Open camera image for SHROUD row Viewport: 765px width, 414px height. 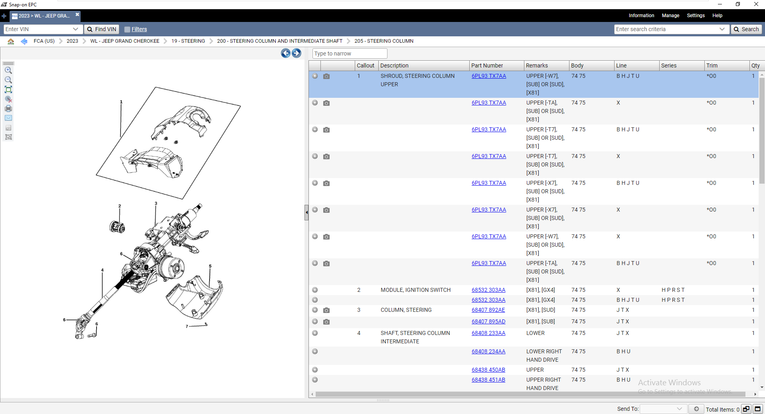click(x=326, y=76)
